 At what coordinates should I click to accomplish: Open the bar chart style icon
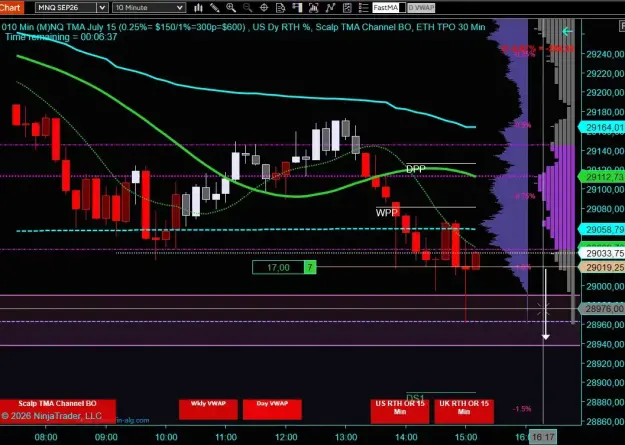pos(198,8)
